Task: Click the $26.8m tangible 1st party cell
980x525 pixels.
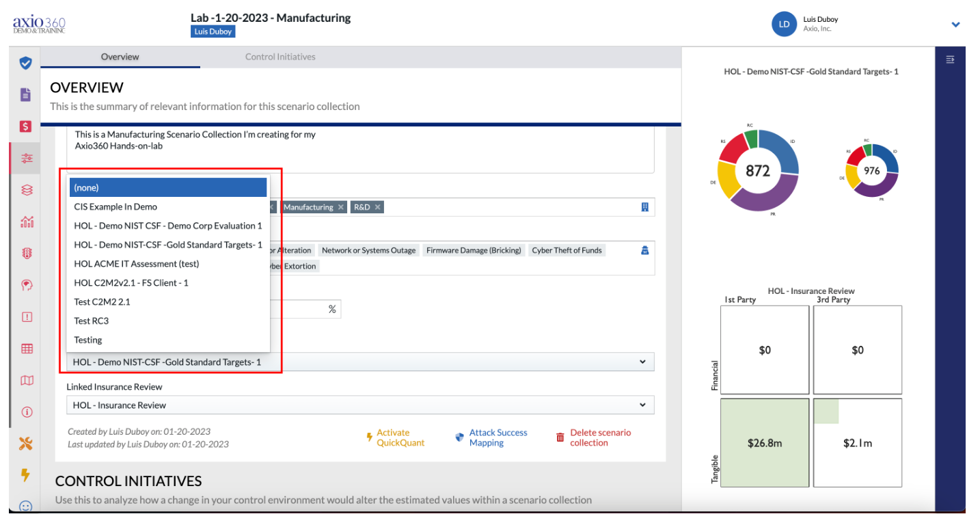Action: pos(765,443)
